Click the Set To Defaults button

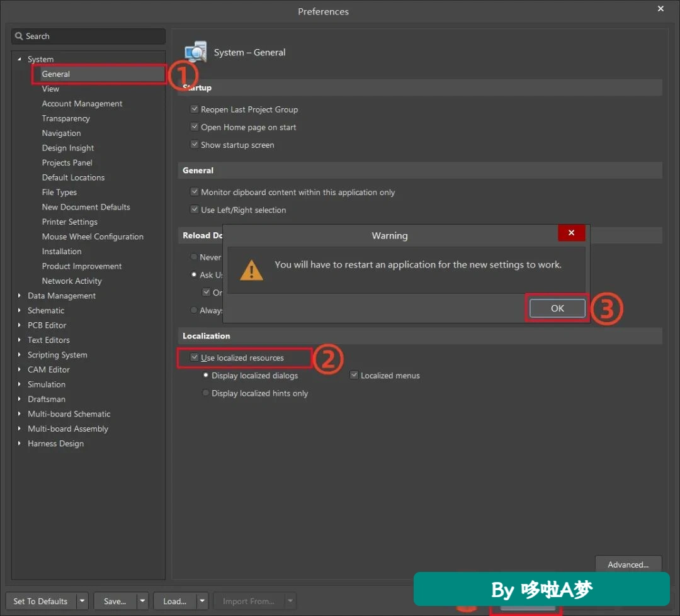pos(41,601)
